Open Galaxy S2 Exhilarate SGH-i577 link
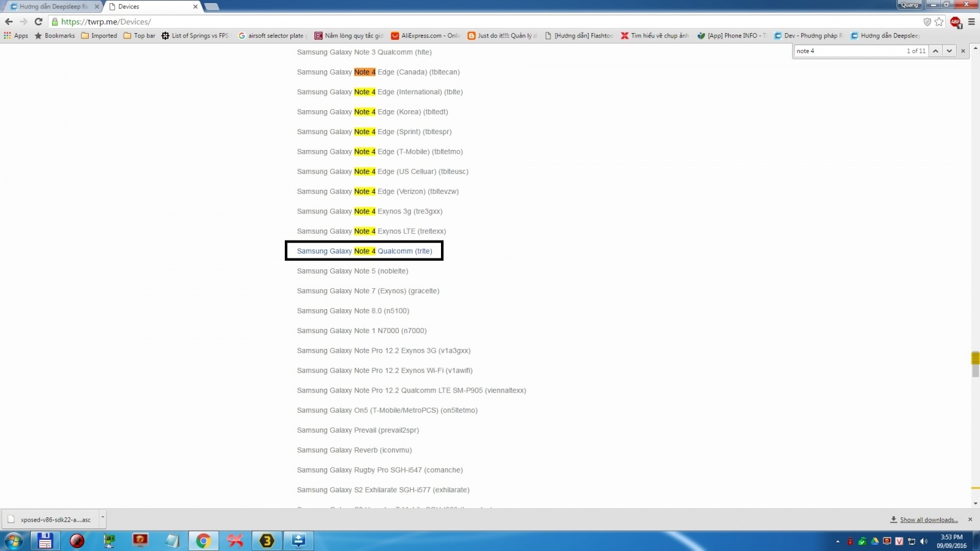This screenshot has width=980, height=551. point(383,490)
